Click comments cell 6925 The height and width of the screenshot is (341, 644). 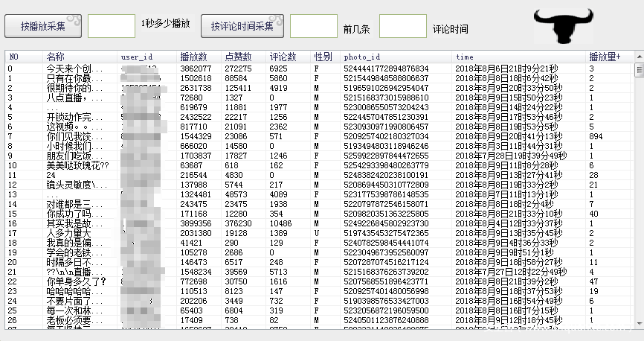tap(278, 68)
